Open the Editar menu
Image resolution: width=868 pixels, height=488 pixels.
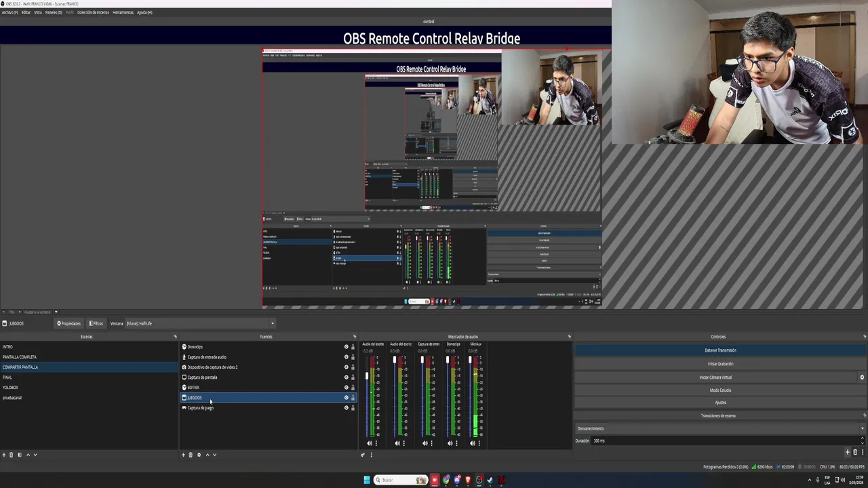click(x=26, y=12)
